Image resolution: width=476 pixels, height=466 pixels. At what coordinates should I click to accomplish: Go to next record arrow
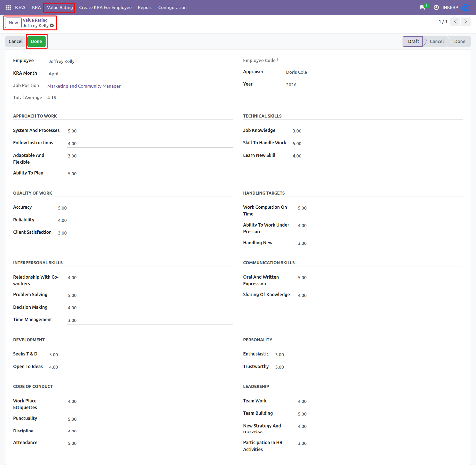[466, 21]
